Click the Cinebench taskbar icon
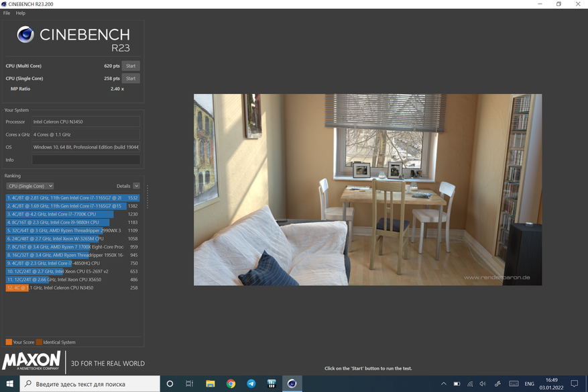Image resolution: width=588 pixels, height=392 pixels. [x=292, y=384]
